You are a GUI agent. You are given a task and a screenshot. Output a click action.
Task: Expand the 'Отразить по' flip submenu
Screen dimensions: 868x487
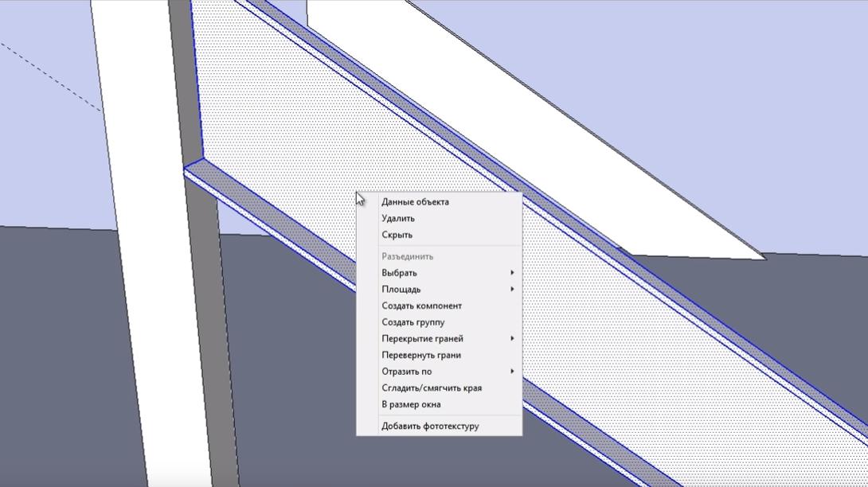[406, 372]
